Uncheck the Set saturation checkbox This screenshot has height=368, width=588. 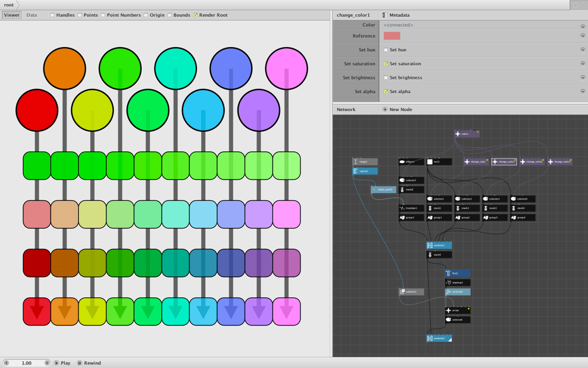click(x=386, y=64)
